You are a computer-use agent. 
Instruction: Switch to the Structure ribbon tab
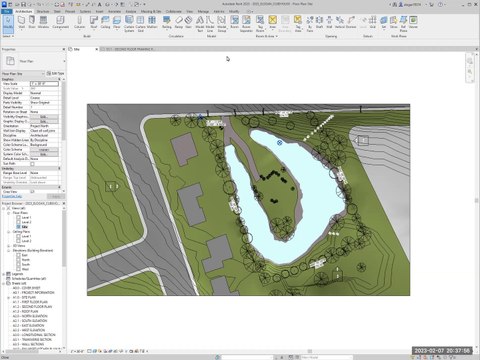[x=43, y=11]
